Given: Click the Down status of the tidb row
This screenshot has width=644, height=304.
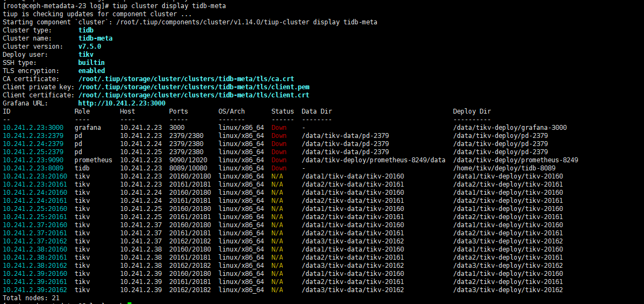Looking at the screenshot, I should click(x=279, y=168).
